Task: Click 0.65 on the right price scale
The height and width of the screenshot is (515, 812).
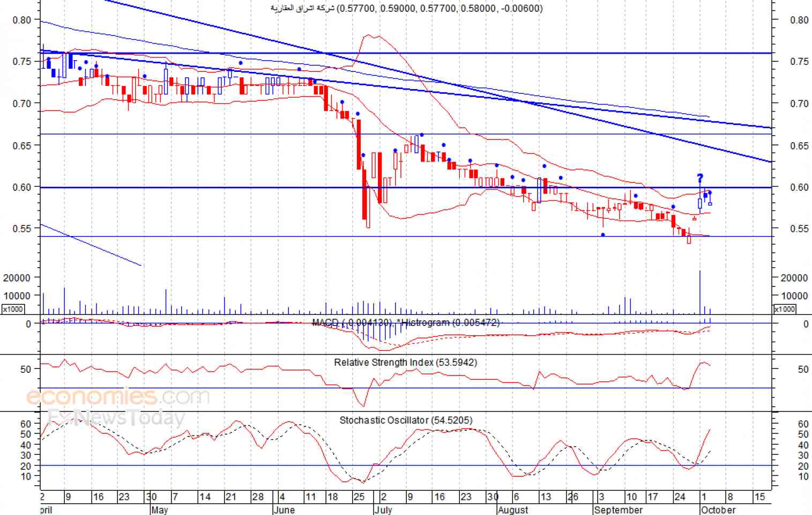Action: click(799, 146)
